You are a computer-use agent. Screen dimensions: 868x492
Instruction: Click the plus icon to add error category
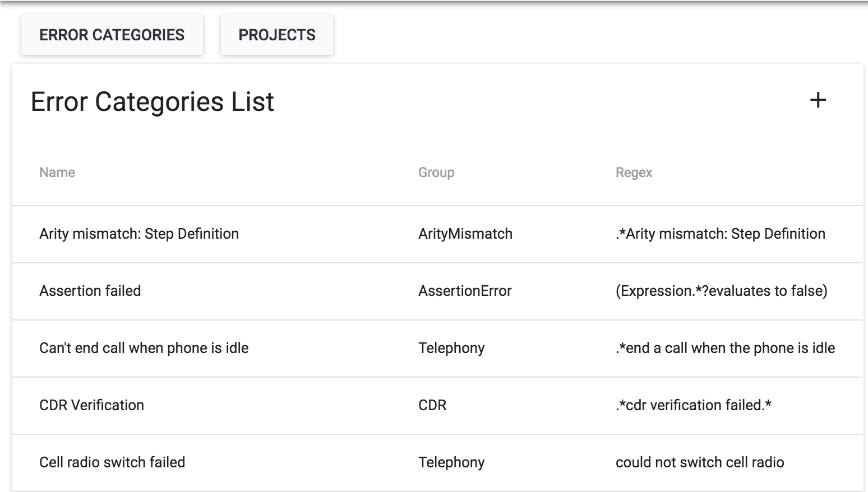point(818,100)
